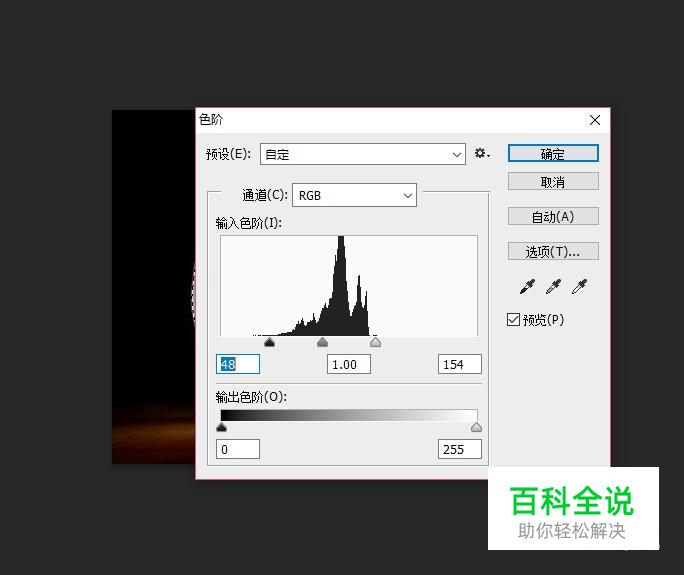Click the input shadow field showing 48
Screen dimensions: 684x575
(x=238, y=364)
